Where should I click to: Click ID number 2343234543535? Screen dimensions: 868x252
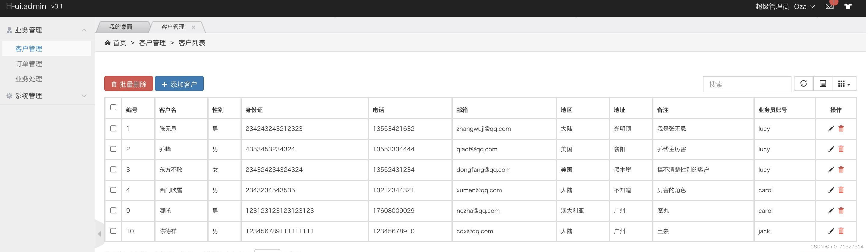pos(271,190)
